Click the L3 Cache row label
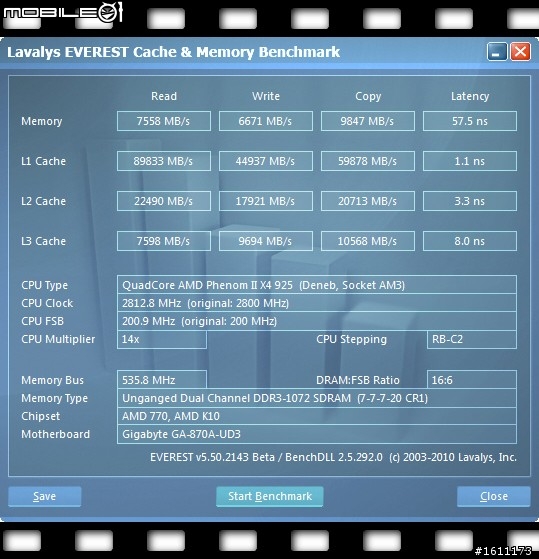Viewport: 539px width, 559px height. click(x=43, y=241)
